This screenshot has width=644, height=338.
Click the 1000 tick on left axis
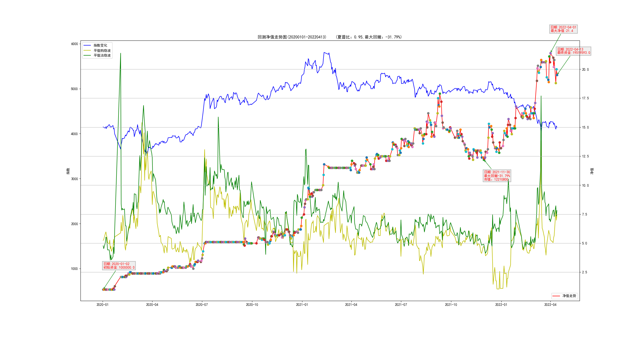(74, 269)
